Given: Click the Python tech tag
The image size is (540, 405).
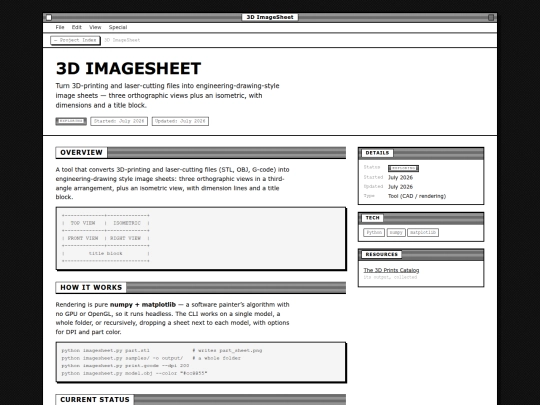Looking at the screenshot, I should coord(374,232).
